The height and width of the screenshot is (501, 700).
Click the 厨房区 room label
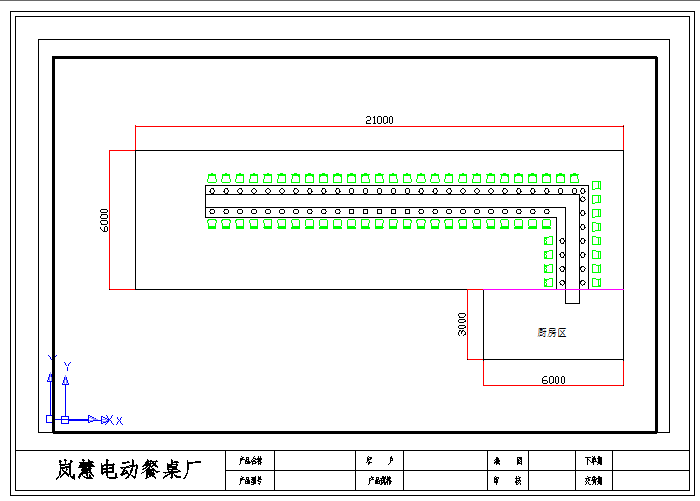pyautogui.click(x=552, y=333)
